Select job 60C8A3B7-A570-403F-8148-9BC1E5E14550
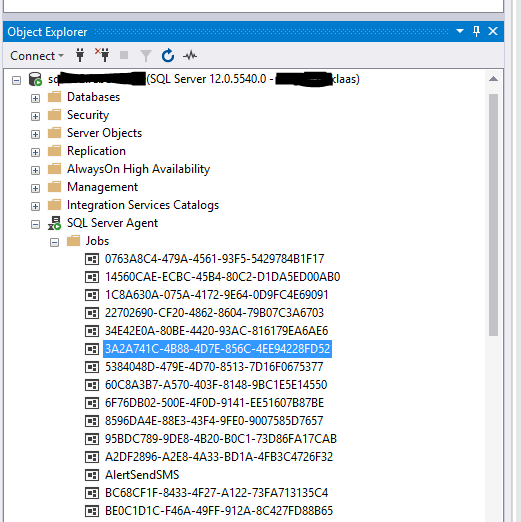This screenshot has height=522, width=521. 216,385
